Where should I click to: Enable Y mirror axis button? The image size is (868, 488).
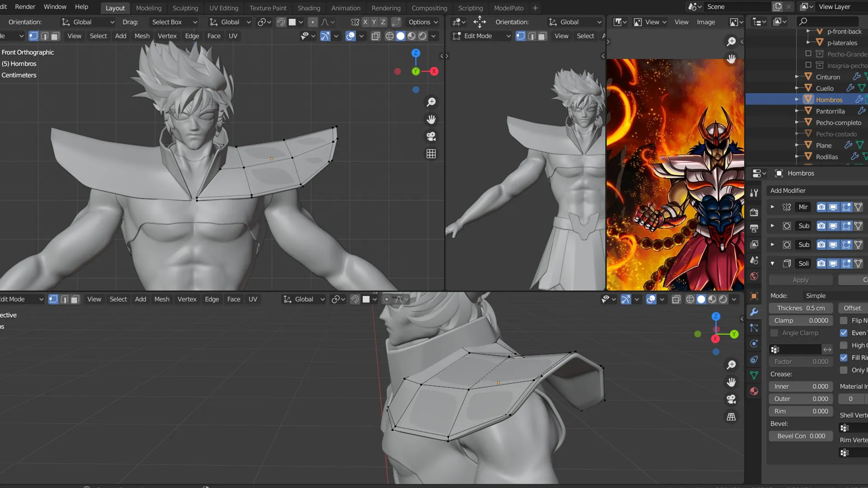pos(374,22)
